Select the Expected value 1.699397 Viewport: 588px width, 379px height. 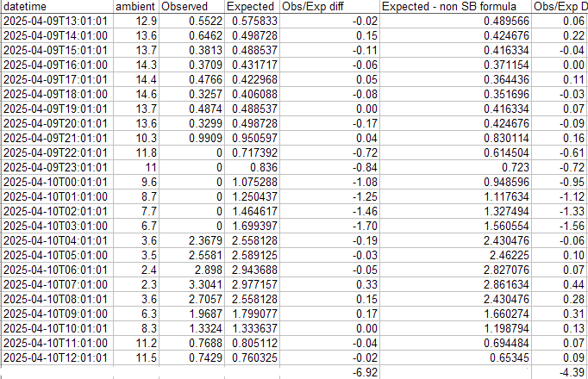252,225
